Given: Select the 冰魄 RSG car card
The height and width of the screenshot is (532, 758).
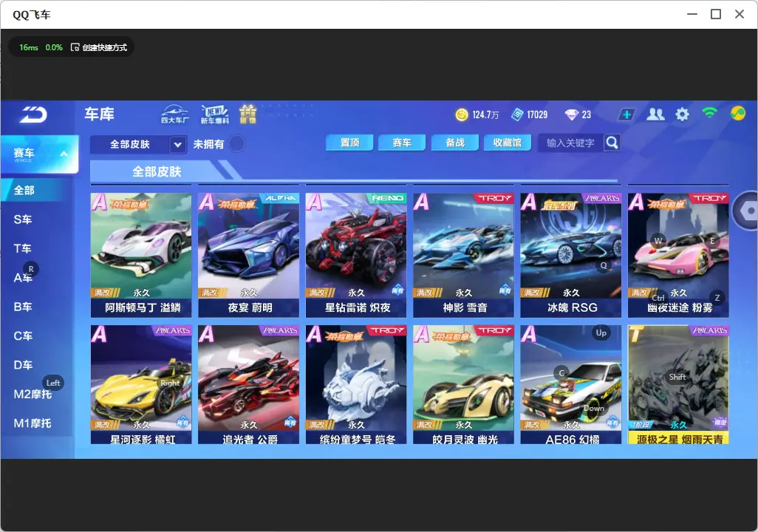Looking at the screenshot, I should pos(571,255).
